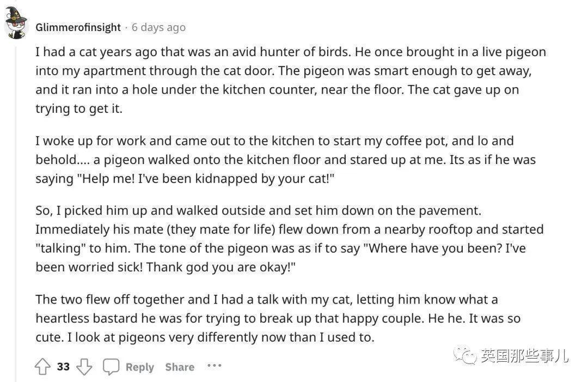Click the vote count 33
The image size is (588, 382).
63,366
